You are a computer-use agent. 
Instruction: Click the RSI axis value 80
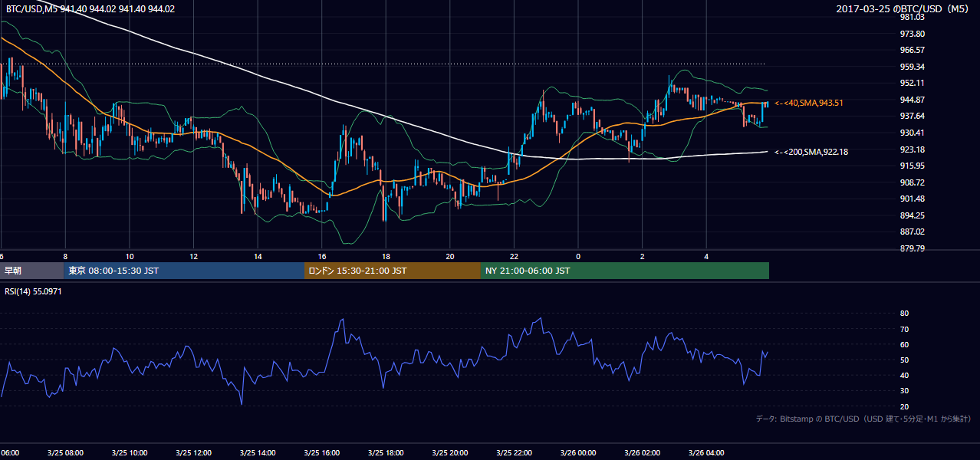tap(904, 314)
